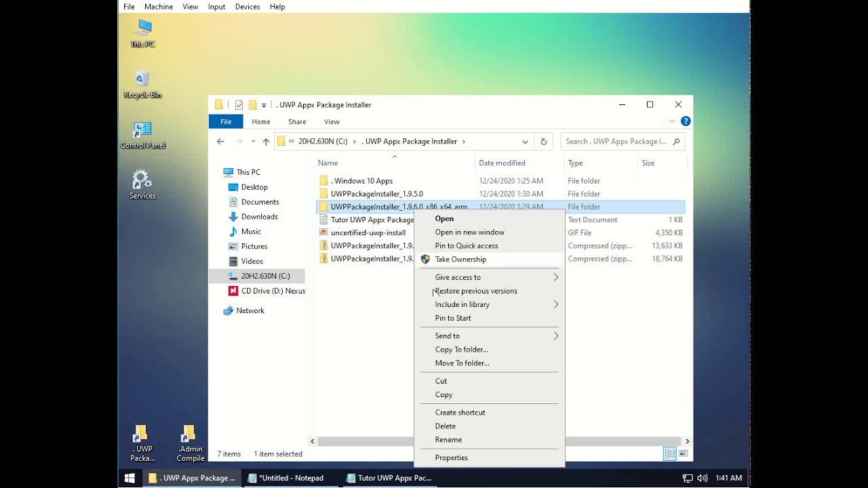The image size is (868, 488).
Task: Expand the Include in library submenu
Action: click(x=489, y=304)
